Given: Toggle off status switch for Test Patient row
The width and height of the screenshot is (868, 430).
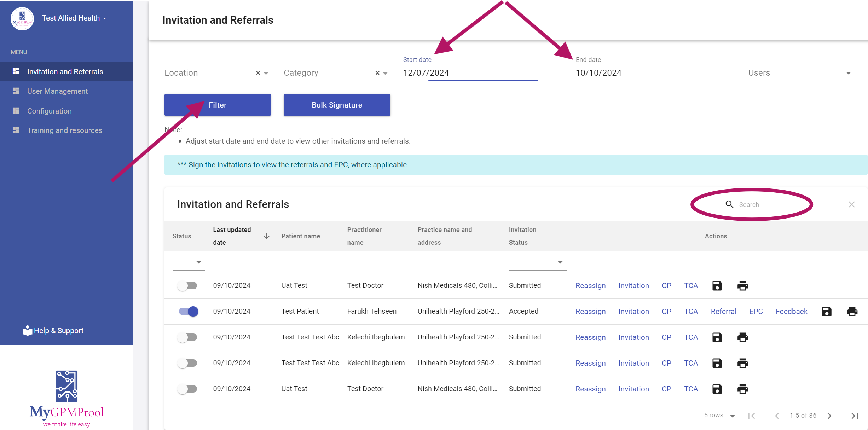Looking at the screenshot, I should pos(188,312).
